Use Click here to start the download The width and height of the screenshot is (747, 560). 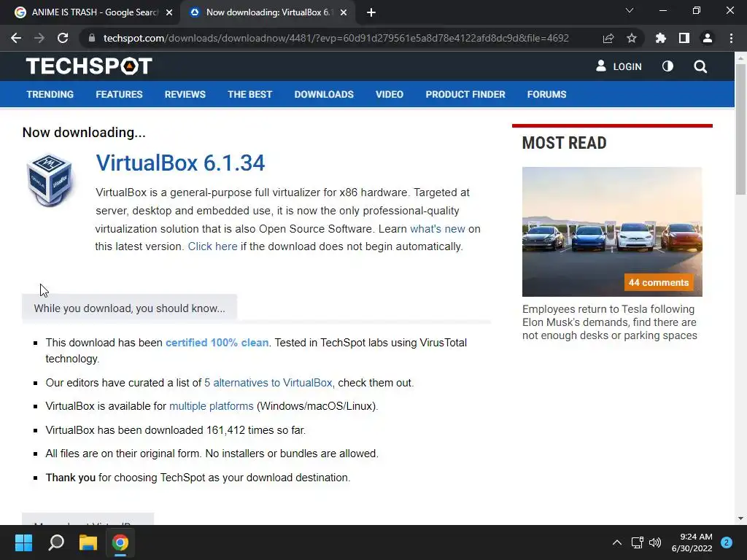(212, 246)
